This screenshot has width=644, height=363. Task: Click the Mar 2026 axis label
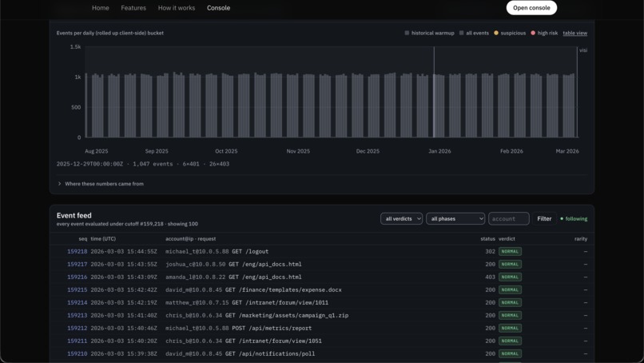(567, 151)
